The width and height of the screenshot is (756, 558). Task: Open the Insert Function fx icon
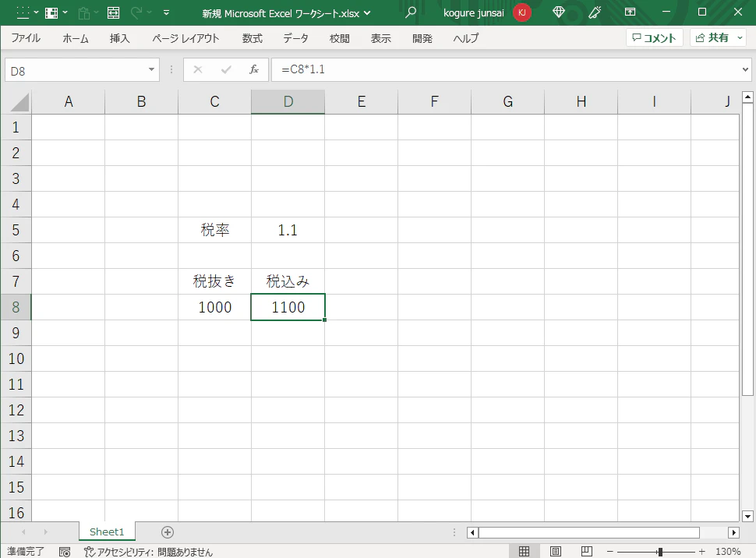[254, 69]
